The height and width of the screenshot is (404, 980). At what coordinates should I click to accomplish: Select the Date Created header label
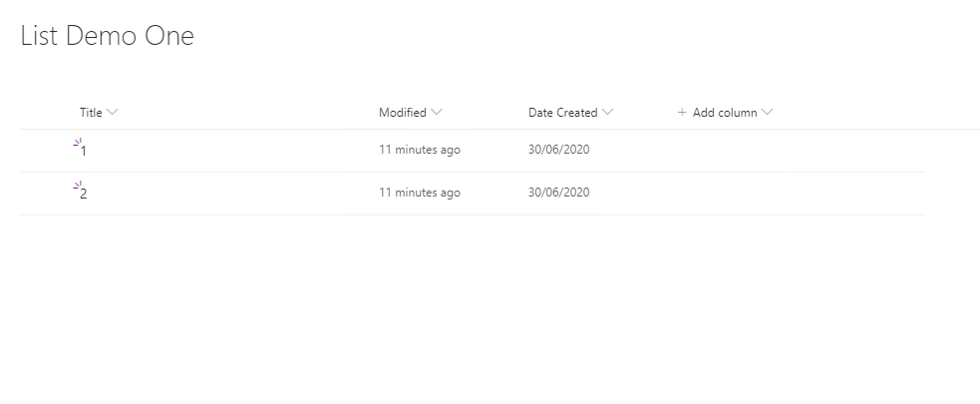563,113
